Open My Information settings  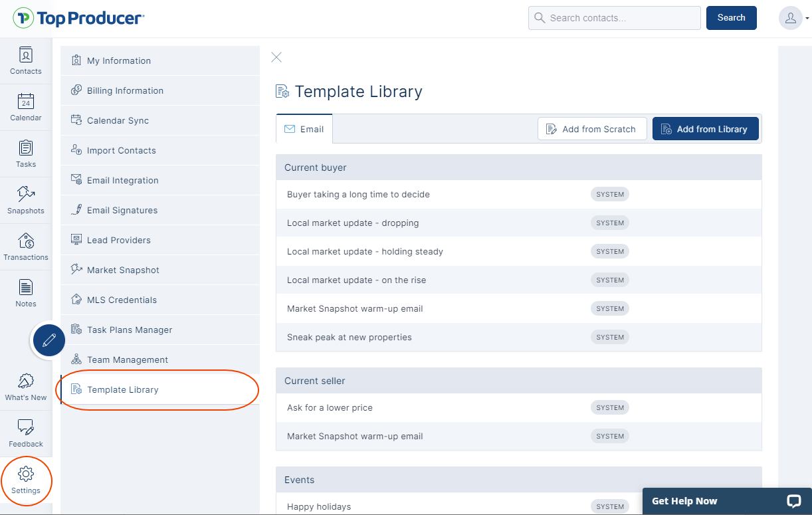tap(160, 60)
